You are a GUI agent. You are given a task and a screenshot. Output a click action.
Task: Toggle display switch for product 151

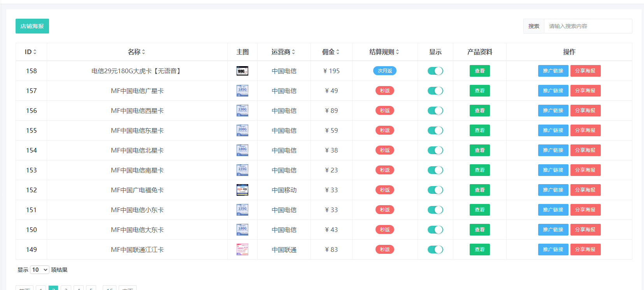[x=435, y=210]
